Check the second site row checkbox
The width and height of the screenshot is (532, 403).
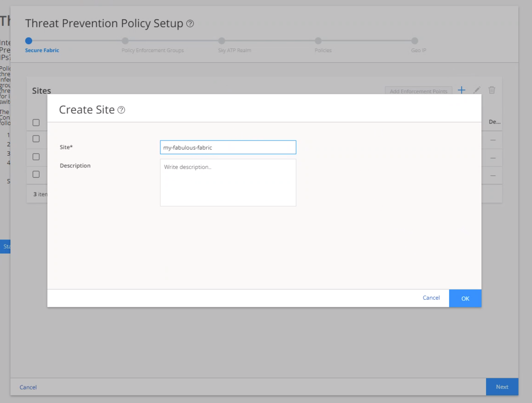pos(36,157)
